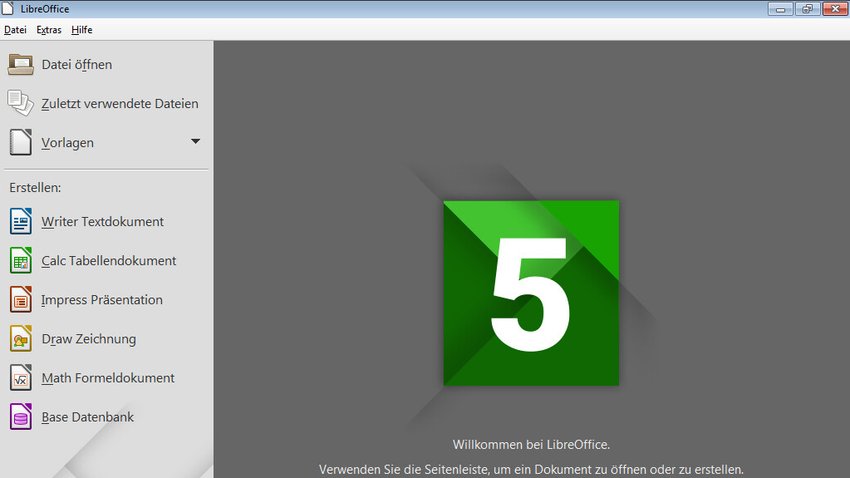Click the Draw Zeichnung icon
The width and height of the screenshot is (850, 478).
point(21,338)
